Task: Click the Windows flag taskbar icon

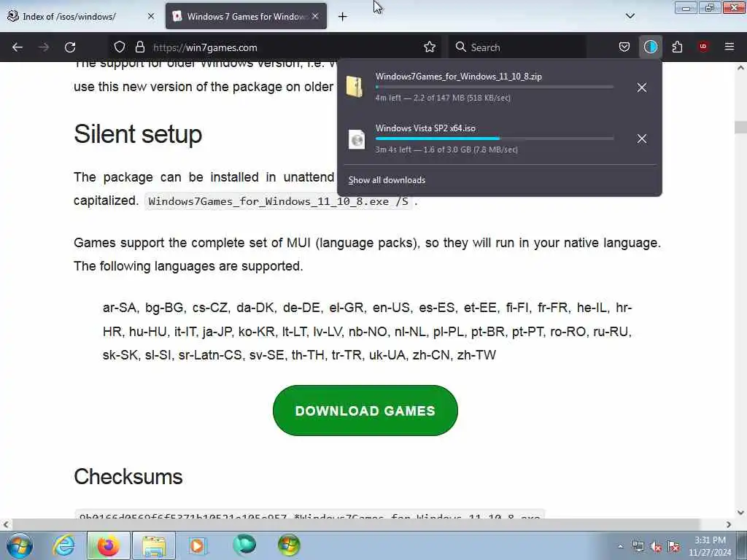Action: [x=289, y=545]
